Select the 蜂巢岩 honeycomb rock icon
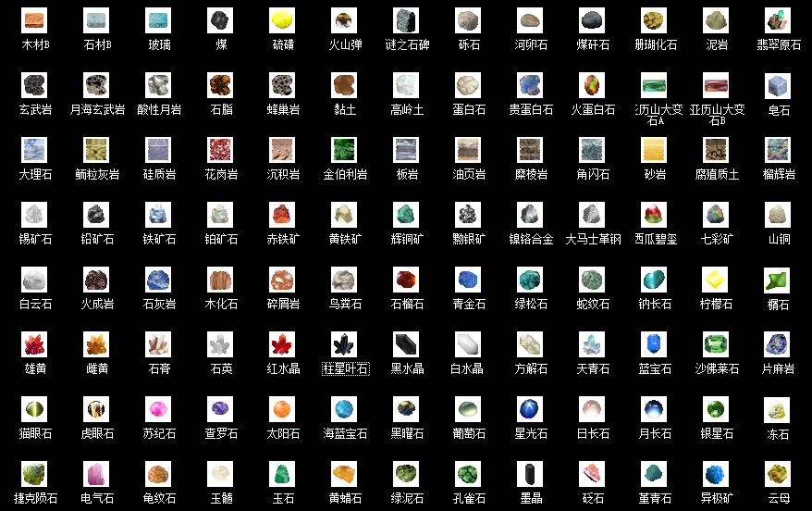The width and height of the screenshot is (812, 511). [282, 85]
